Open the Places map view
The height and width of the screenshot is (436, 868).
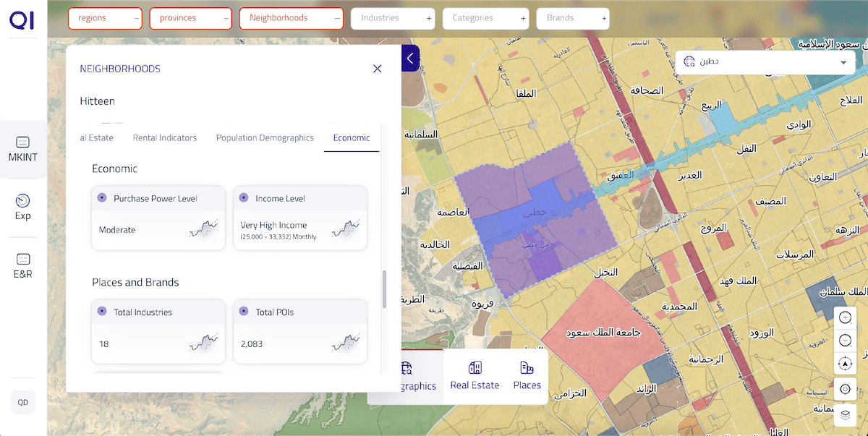point(527,376)
